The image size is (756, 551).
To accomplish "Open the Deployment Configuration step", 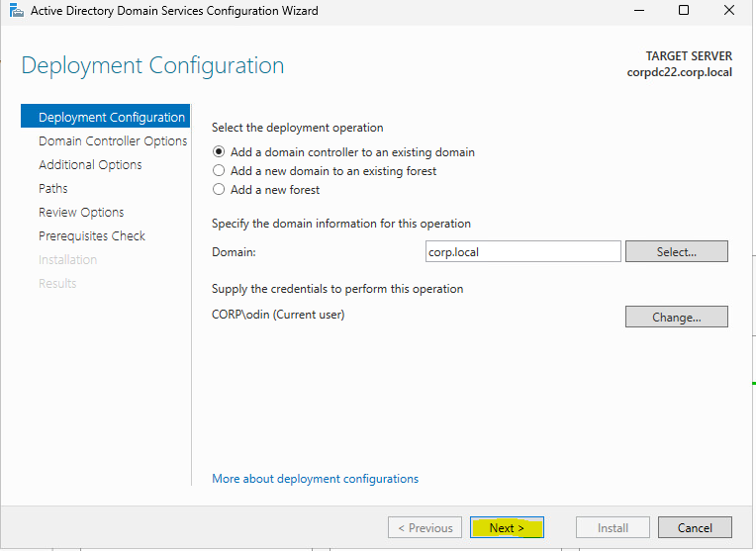I will (x=111, y=118).
